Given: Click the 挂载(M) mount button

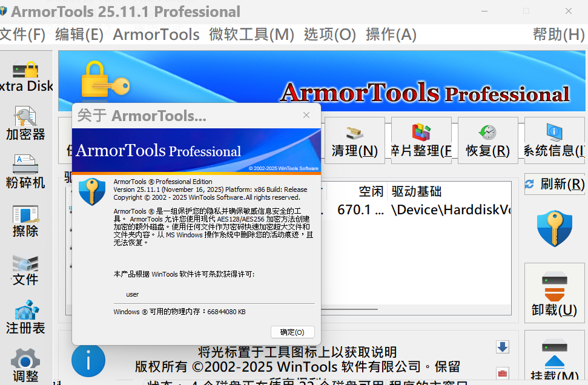Looking at the screenshot, I should (x=554, y=361).
